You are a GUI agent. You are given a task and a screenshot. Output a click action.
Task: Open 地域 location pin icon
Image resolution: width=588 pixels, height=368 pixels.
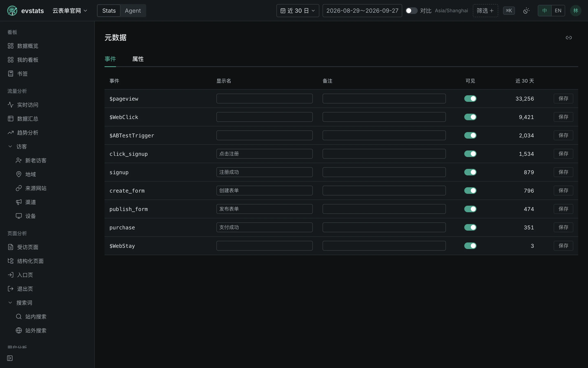[x=19, y=174]
